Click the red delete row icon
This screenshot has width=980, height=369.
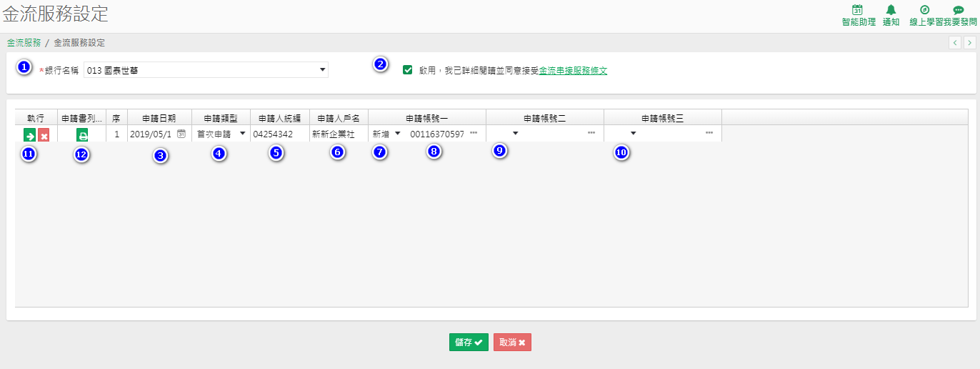[44, 135]
